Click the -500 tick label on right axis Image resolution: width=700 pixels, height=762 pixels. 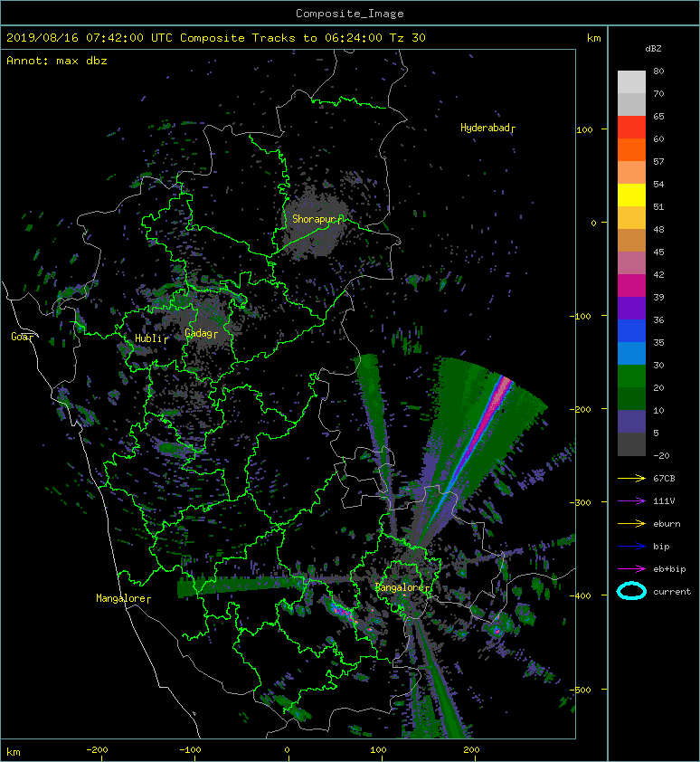(581, 690)
